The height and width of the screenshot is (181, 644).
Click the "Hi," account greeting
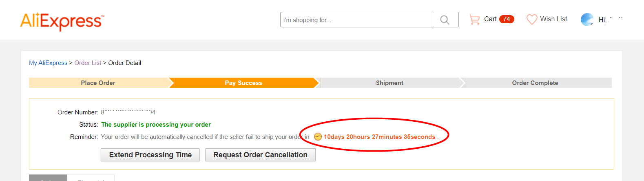point(602,20)
